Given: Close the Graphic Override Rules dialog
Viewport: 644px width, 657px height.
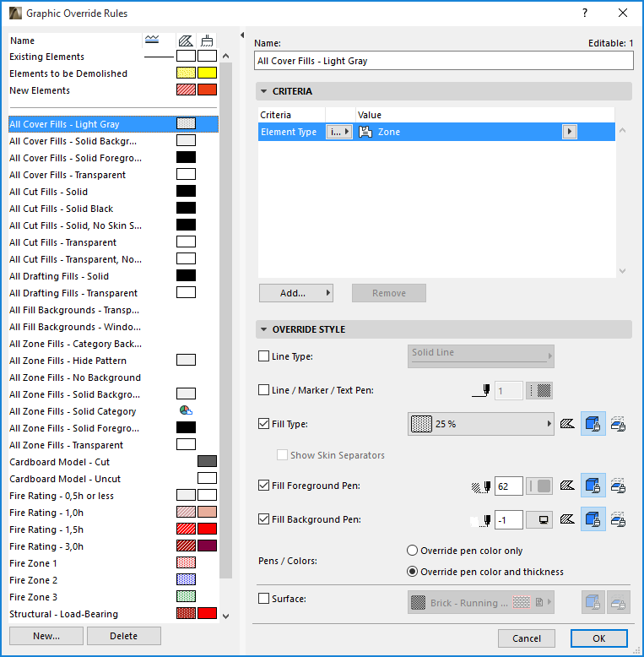Looking at the screenshot, I should click(623, 13).
